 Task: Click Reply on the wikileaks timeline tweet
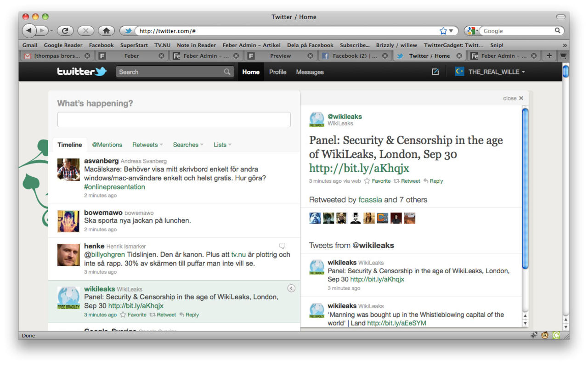coord(189,314)
